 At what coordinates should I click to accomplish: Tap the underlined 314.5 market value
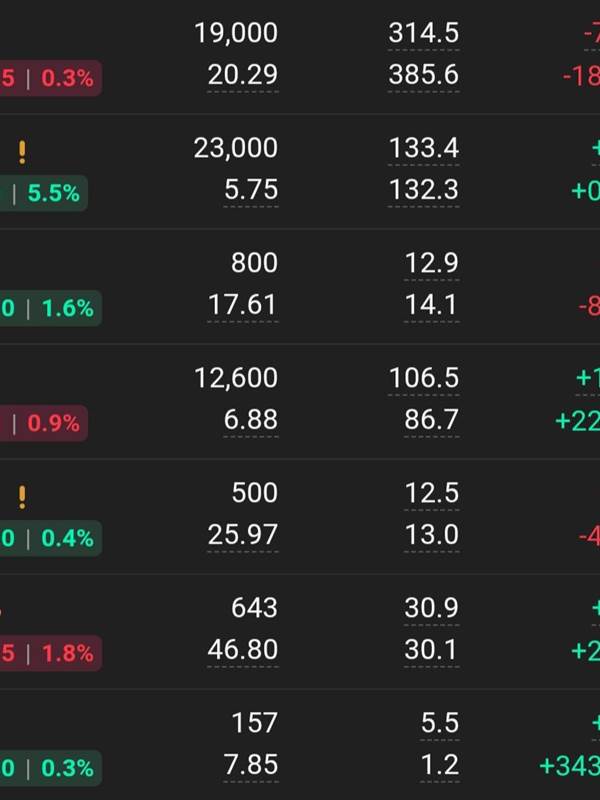tap(423, 33)
